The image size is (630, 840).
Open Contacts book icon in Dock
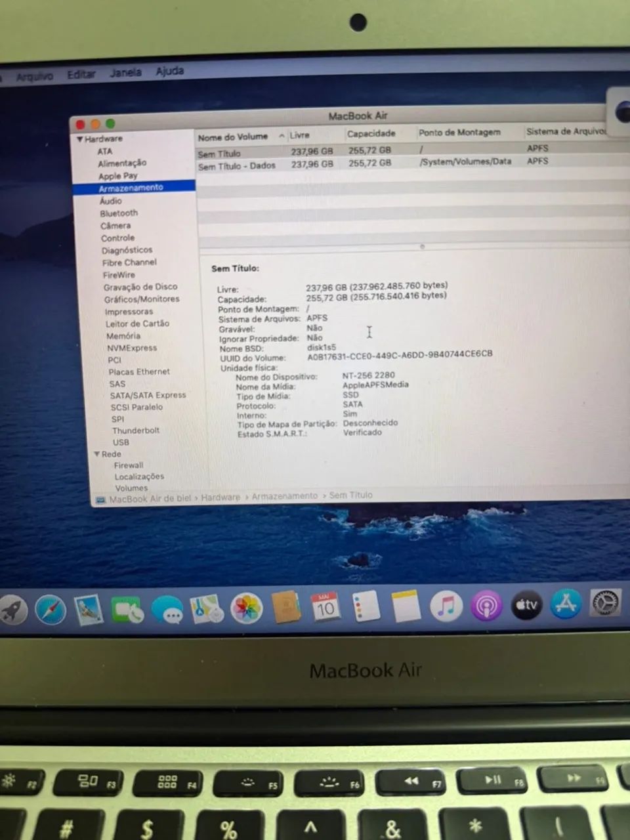click(286, 608)
